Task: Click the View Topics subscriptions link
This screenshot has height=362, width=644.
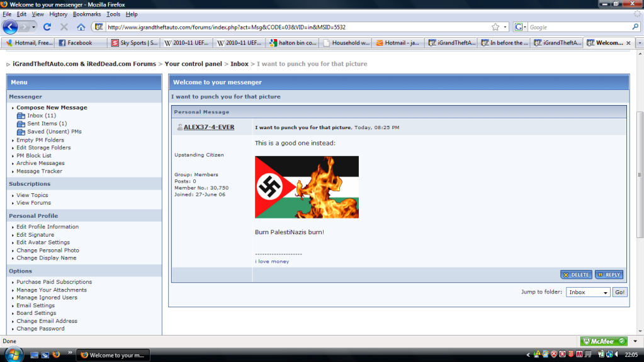Action: [x=32, y=195]
